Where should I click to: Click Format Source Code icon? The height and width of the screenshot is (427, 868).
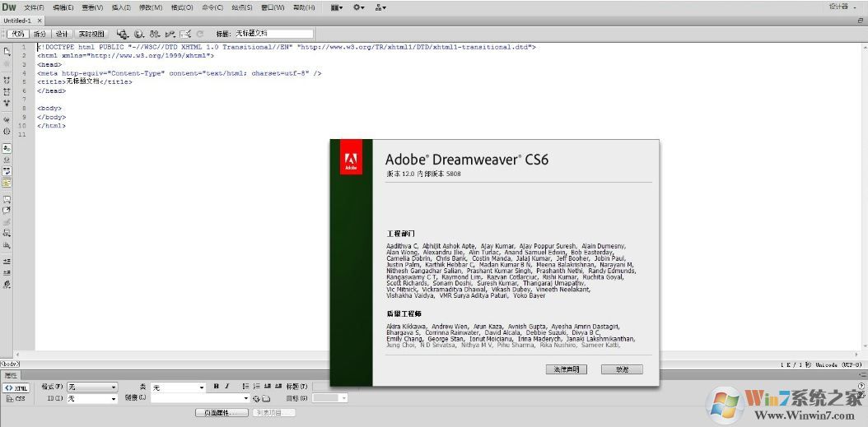[7, 285]
